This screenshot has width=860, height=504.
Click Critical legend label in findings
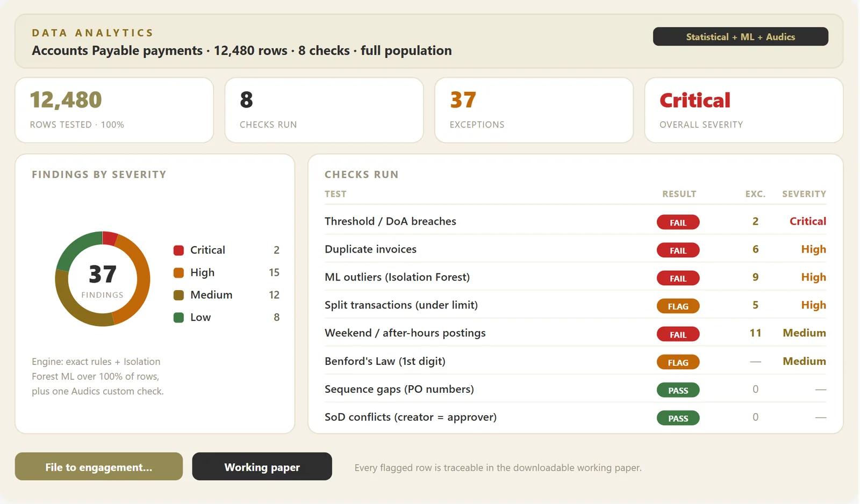pos(207,250)
